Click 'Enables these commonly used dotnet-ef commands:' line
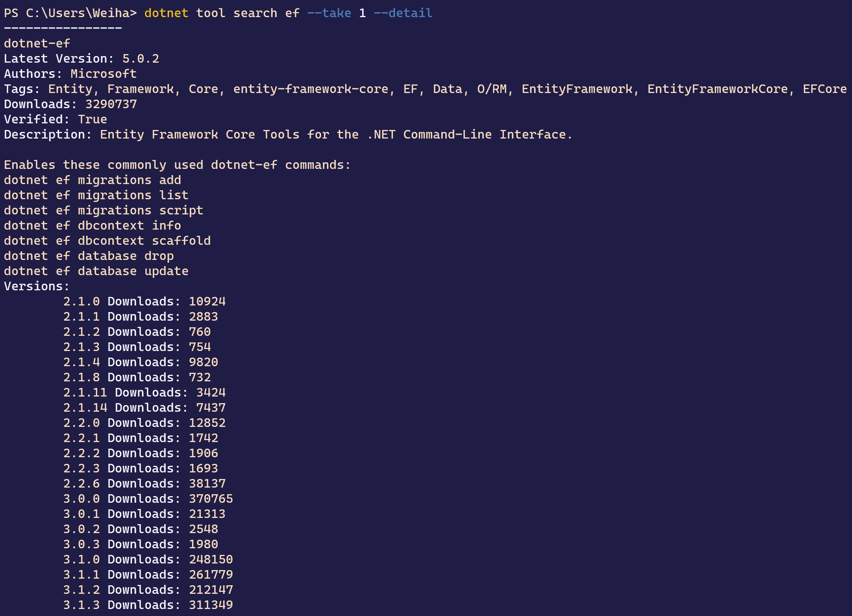 (x=177, y=165)
